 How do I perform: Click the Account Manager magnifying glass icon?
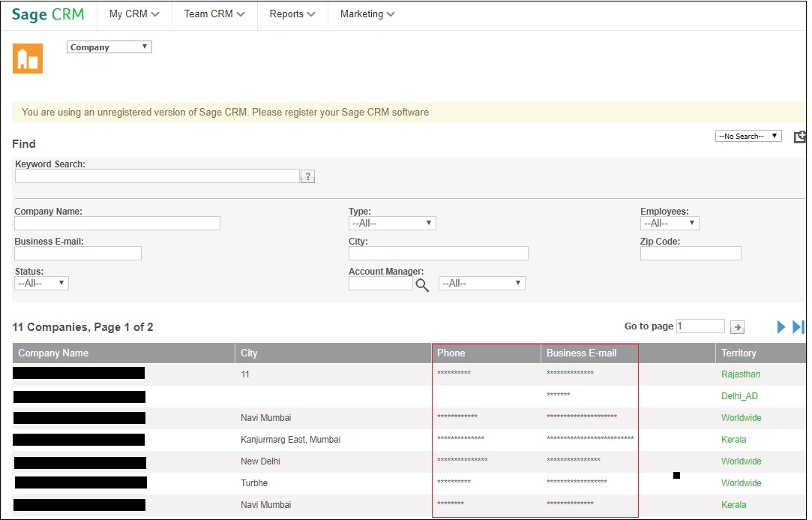click(422, 284)
